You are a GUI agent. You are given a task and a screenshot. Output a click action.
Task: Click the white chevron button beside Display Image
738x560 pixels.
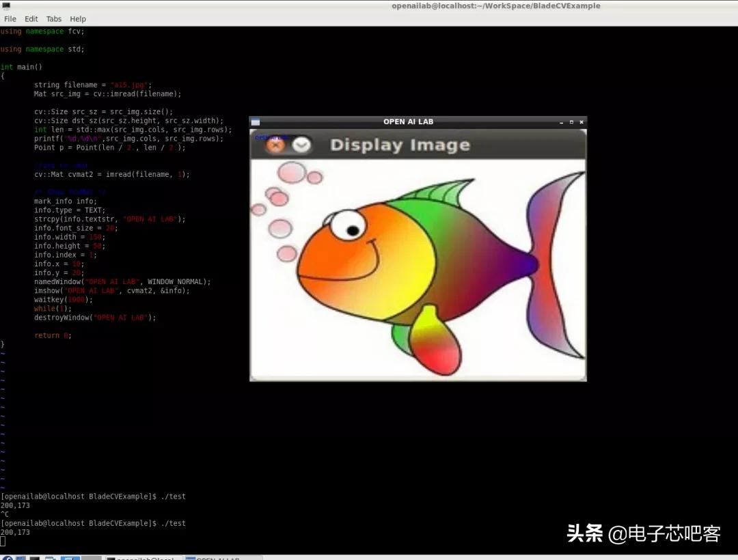[301, 145]
